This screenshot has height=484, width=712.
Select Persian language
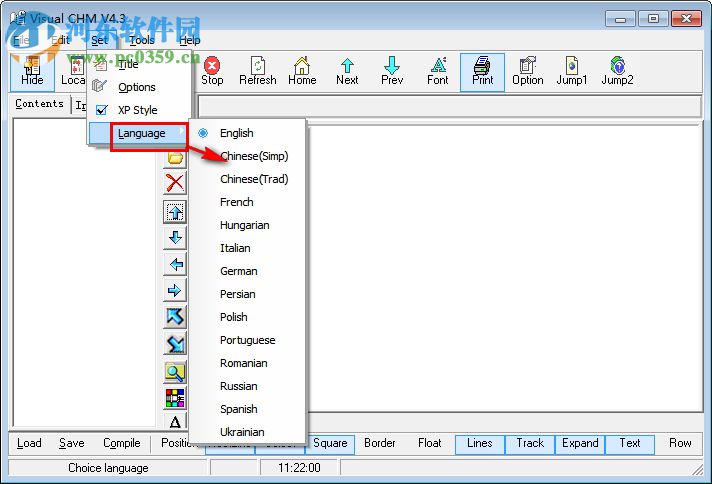[x=248, y=294]
